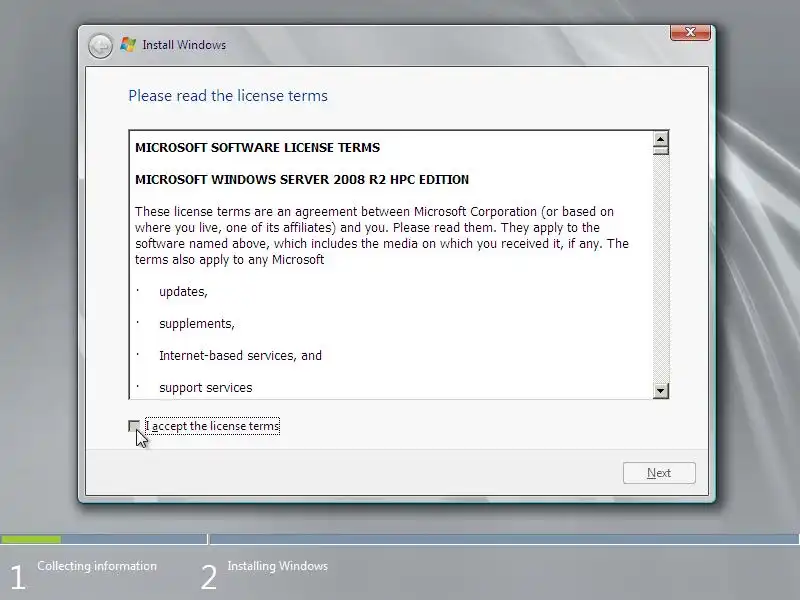Viewport: 800px width, 600px height.
Task: Click 'Internet-based services, and' bullet item
Action: click(x=240, y=356)
